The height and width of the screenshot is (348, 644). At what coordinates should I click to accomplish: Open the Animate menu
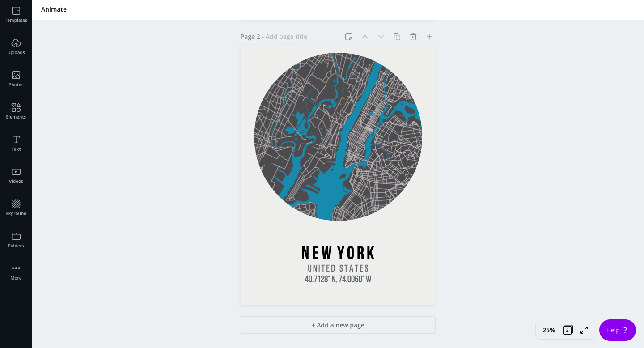[54, 9]
